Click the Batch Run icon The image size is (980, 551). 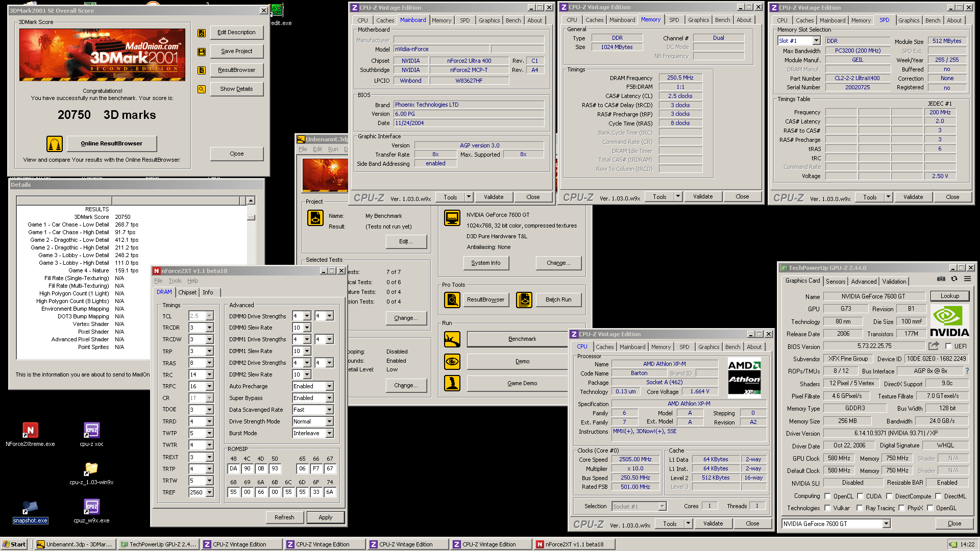524,300
